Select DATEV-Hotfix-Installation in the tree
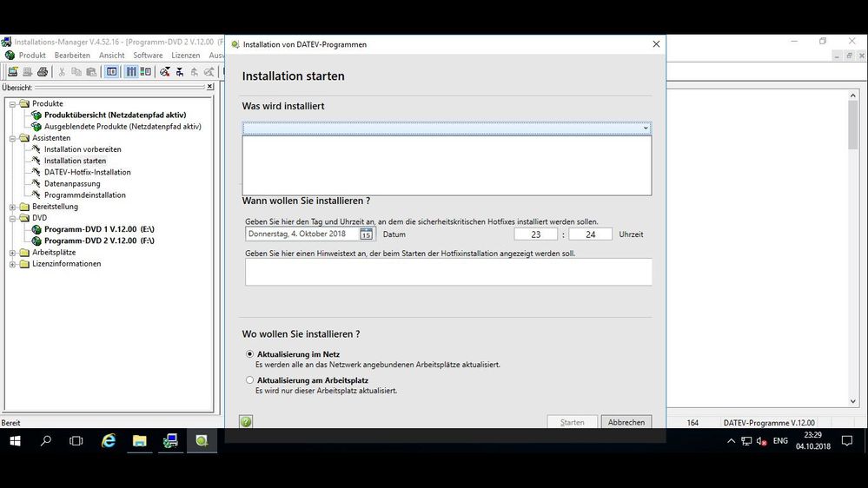868x488 pixels. 88,172
